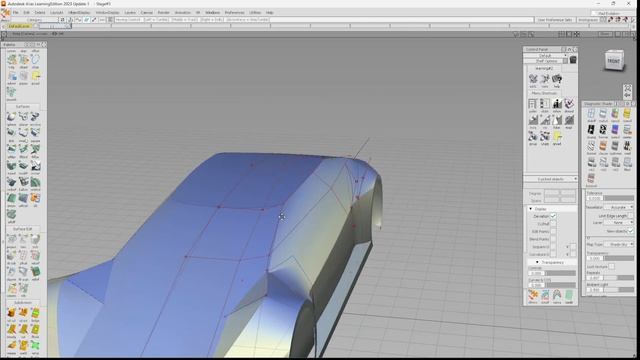The image size is (640, 360).
Task: Adjust the Tolerance slider in Diagnostic Shade
Action: [619, 198]
